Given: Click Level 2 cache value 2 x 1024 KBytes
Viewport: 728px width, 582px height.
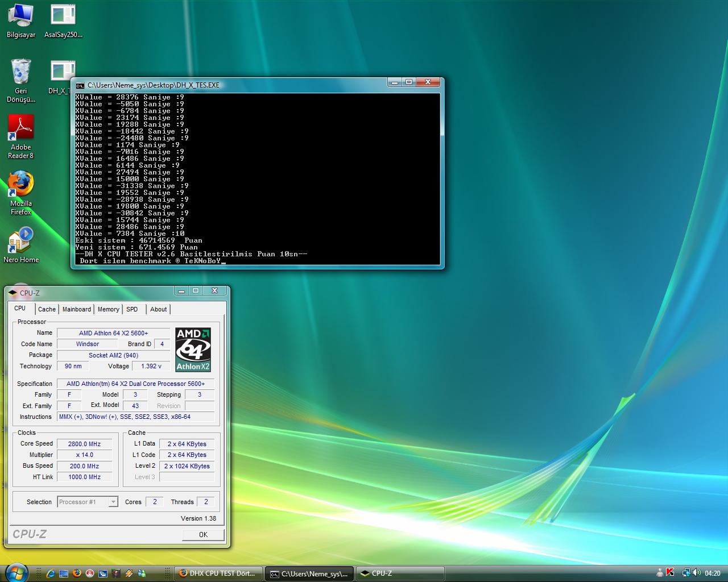Looking at the screenshot, I should (187, 466).
